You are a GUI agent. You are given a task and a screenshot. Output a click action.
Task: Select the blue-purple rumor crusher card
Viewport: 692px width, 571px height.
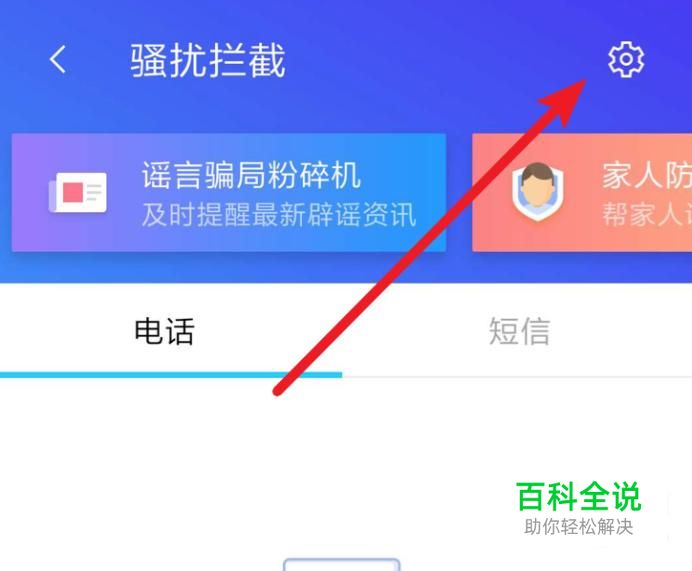229,192
